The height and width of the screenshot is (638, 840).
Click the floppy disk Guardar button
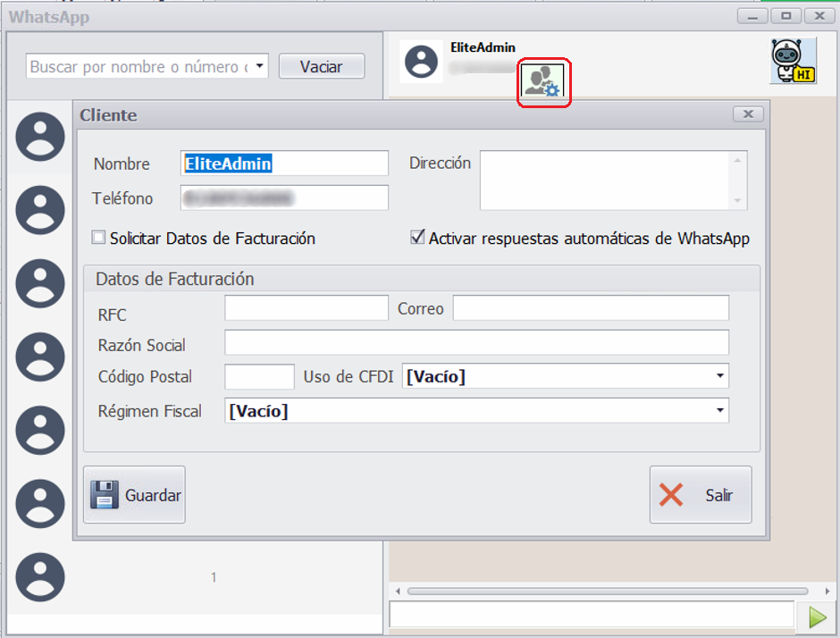(134, 495)
